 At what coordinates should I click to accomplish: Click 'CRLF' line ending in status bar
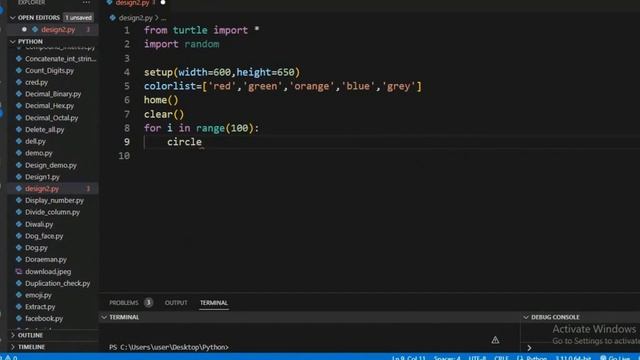501,358
